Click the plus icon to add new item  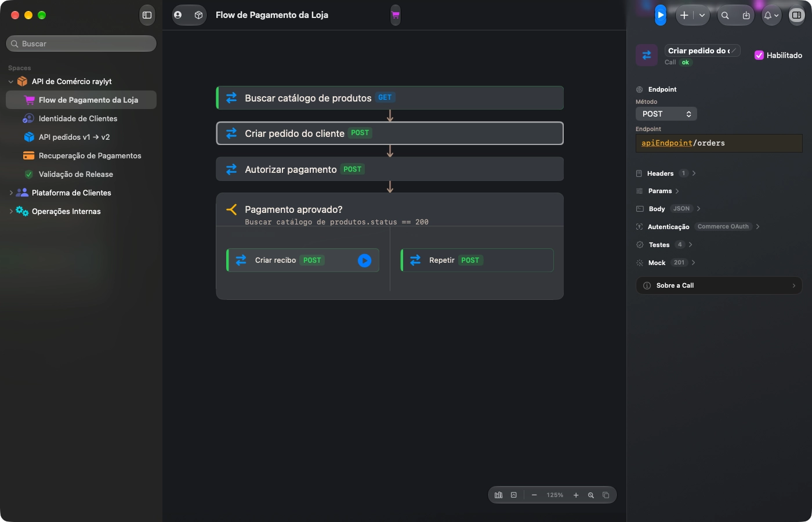(x=684, y=16)
